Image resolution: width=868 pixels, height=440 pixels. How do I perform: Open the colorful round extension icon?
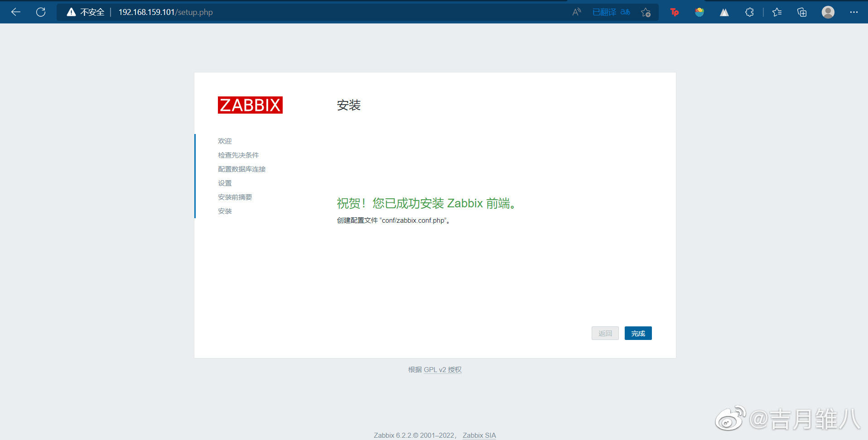pyautogui.click(x=699, y=12)
